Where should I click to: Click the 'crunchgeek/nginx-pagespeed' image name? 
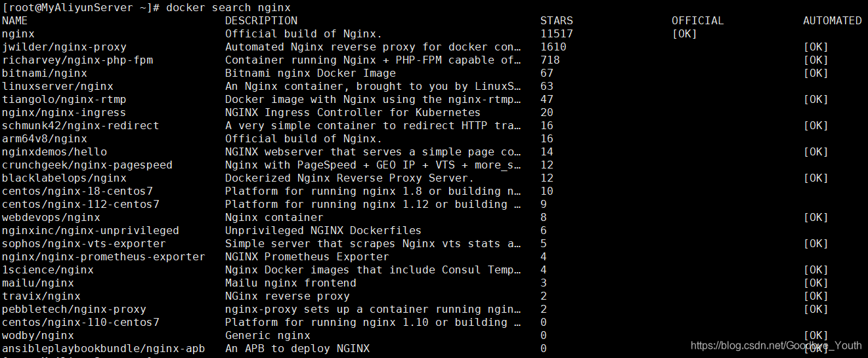coord(87,165)
